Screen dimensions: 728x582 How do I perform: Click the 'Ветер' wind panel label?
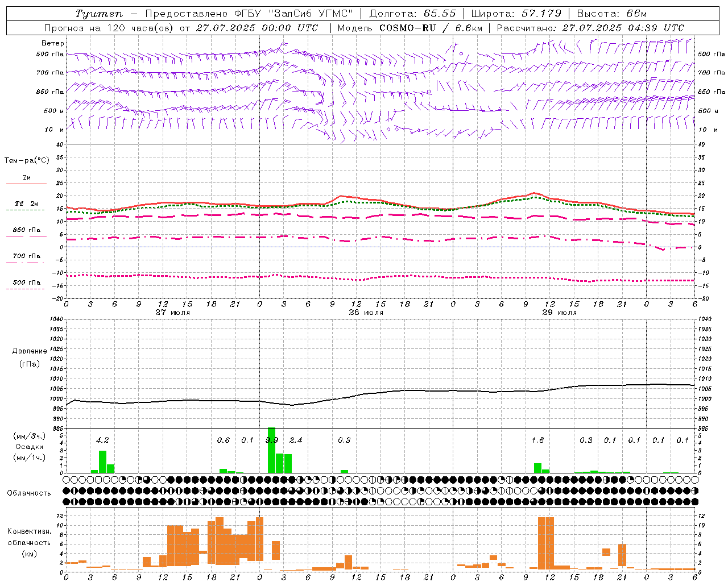pos(53,43)
